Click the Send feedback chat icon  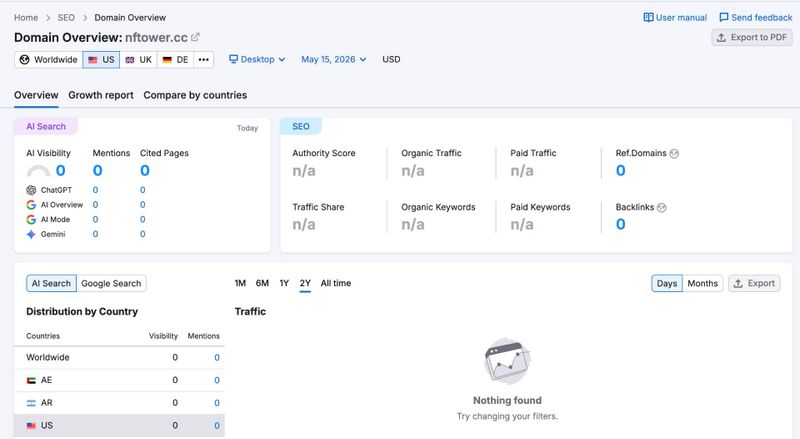click(723, 17)
